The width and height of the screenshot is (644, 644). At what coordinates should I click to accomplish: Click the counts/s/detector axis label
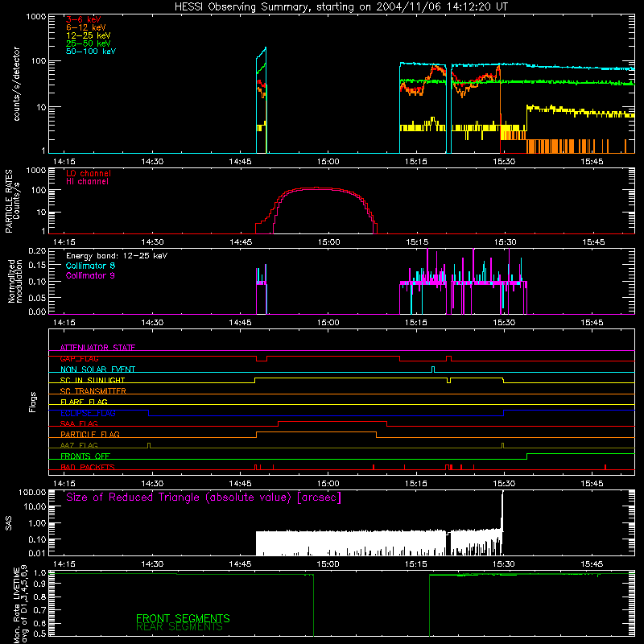pyautogui.click(x=16, y=84)
